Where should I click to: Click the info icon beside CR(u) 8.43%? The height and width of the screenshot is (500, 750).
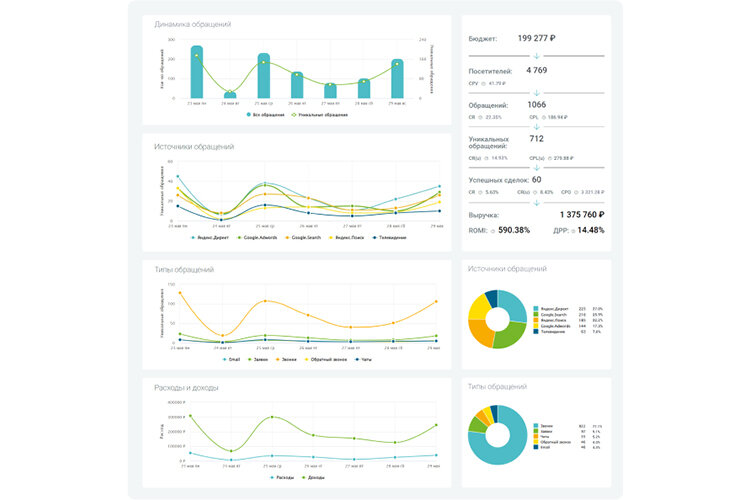coord(535,192)
